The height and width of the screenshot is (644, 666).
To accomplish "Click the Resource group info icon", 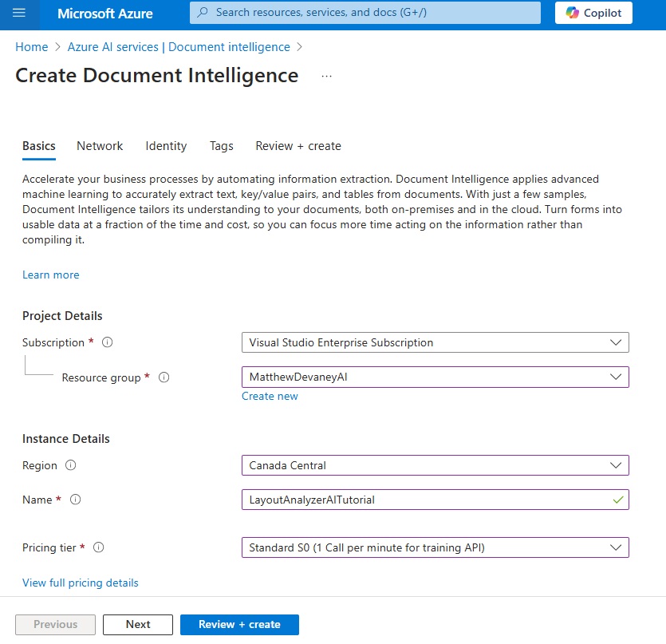I will pos(164,377).
